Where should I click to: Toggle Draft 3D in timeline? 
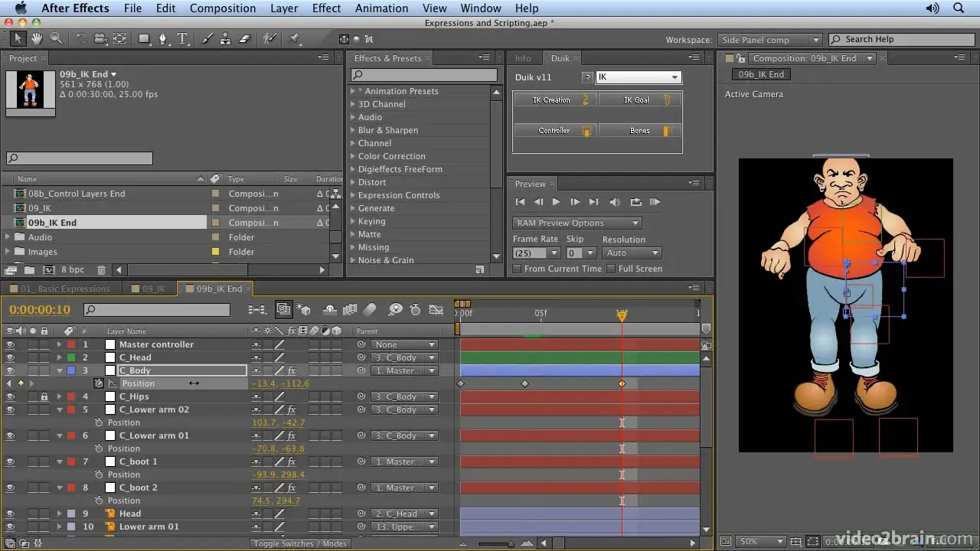(x=305, y=310)
